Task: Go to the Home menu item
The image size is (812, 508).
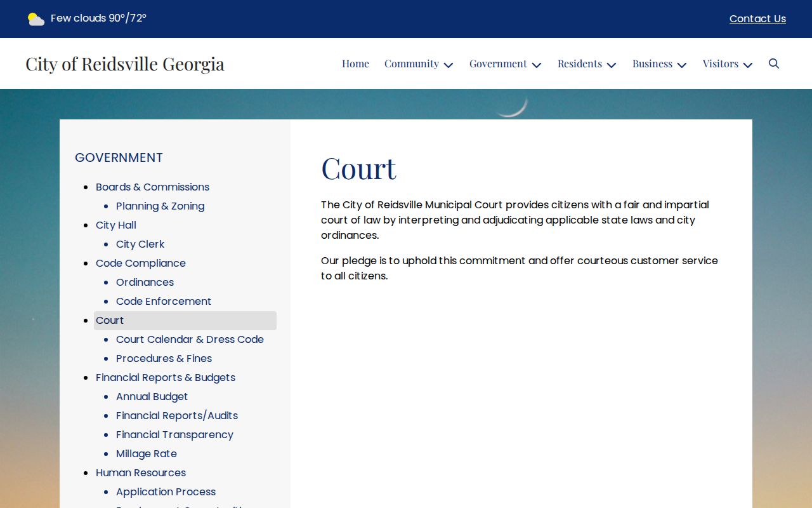Action: pos(355,63)
